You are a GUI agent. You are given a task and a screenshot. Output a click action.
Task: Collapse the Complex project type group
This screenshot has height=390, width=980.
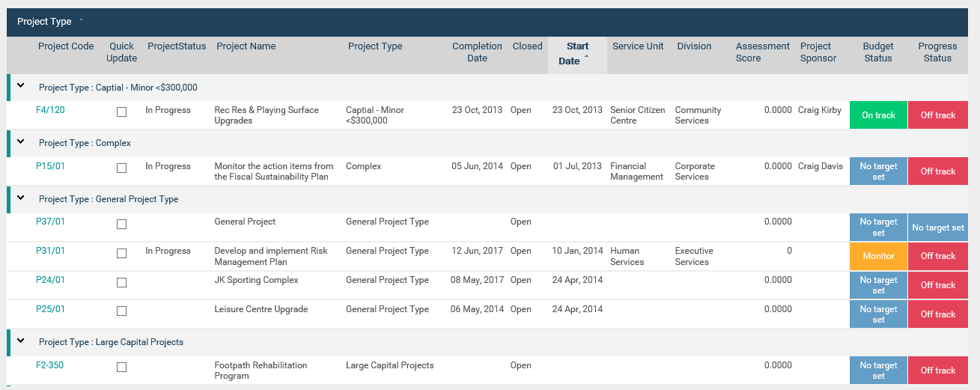point(21,142)
